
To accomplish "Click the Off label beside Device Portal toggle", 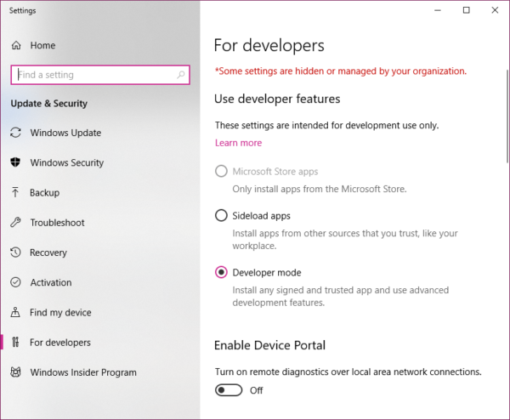I will [257, 390].
